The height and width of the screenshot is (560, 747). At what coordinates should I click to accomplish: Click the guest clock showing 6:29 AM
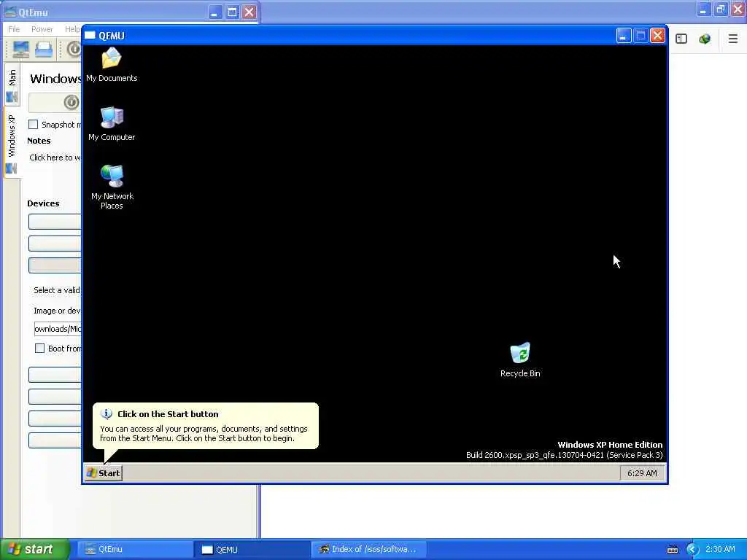click(642, 472)
